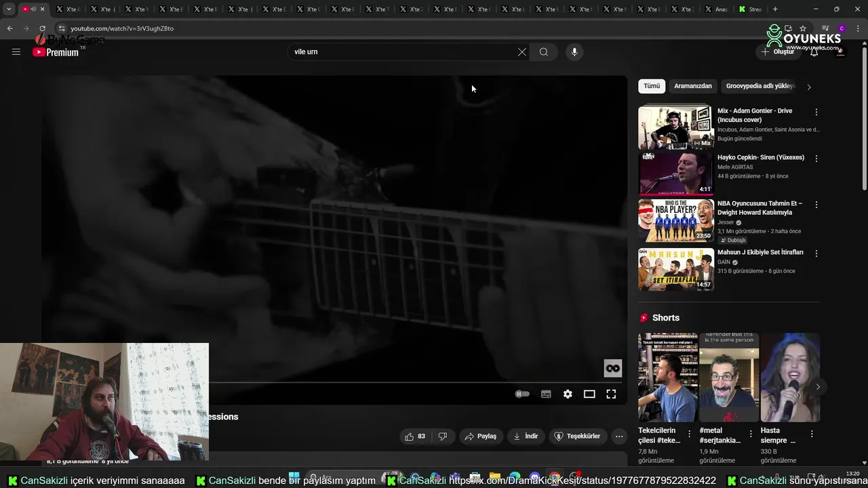Toggle subtitles in the video player
The height and width of the screenshot is (488, 868).
tap(546, 394)
